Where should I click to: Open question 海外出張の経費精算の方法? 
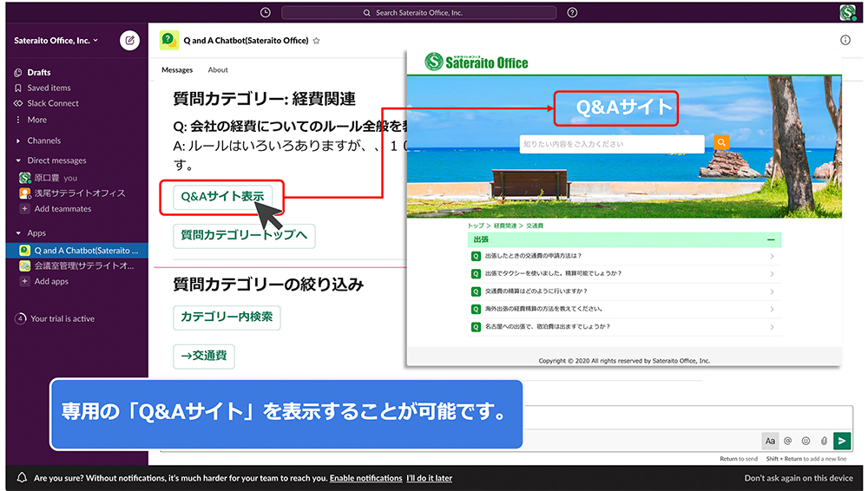point(624,309)
